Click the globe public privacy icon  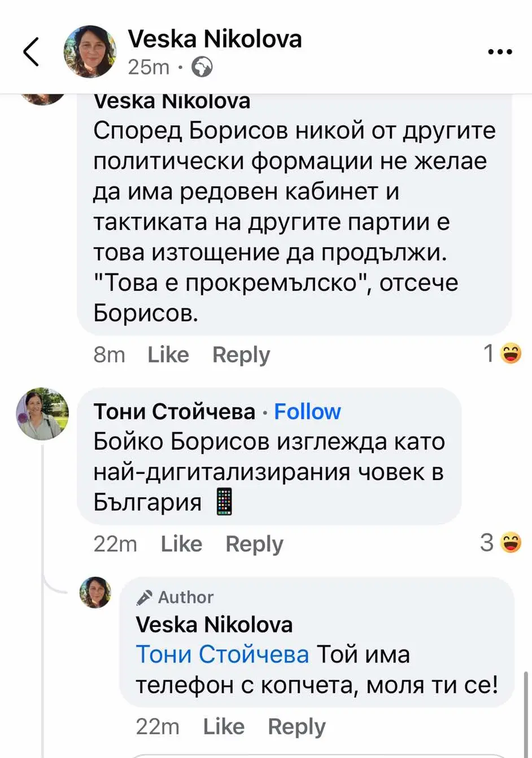click(x=202, y=68)
